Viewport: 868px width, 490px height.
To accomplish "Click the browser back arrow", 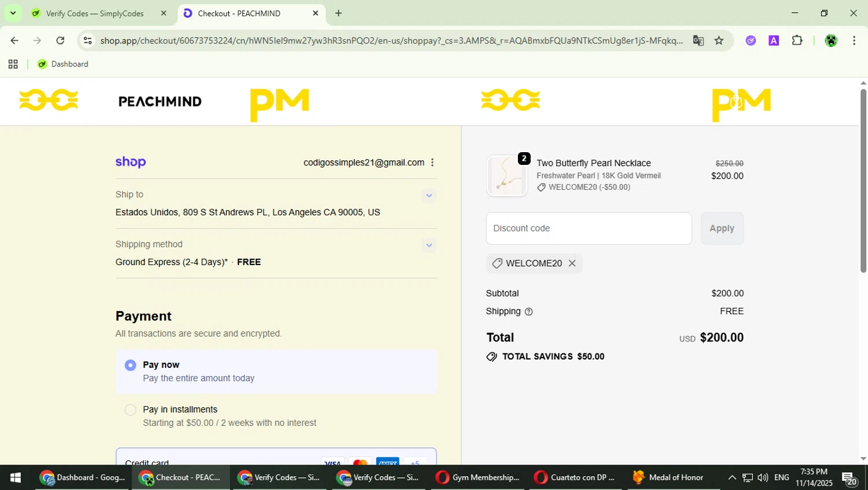I will 14,40.
